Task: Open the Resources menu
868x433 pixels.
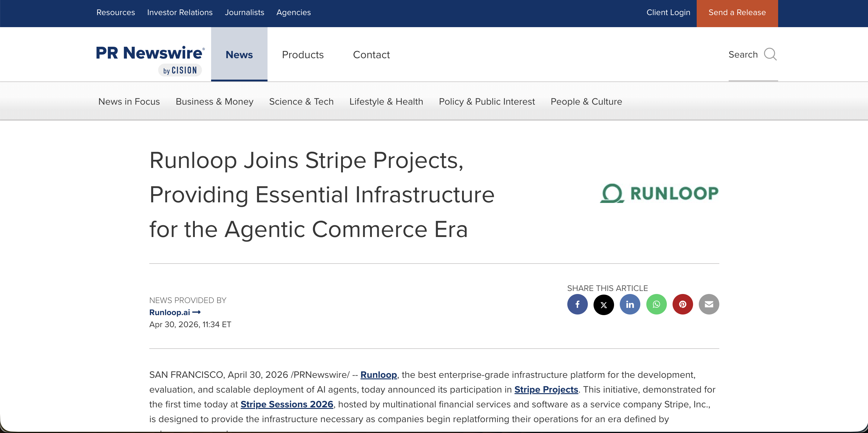Action: tap(116, 12)
